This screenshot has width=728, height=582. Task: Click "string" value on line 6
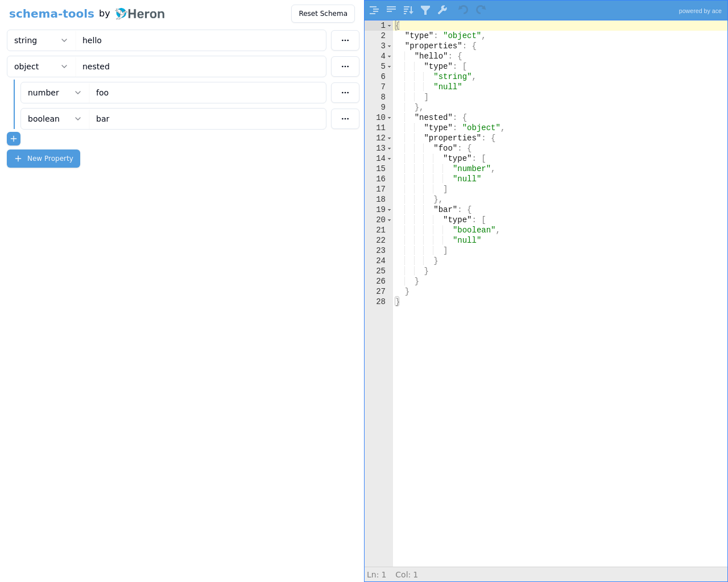click(x=453, y=77)
